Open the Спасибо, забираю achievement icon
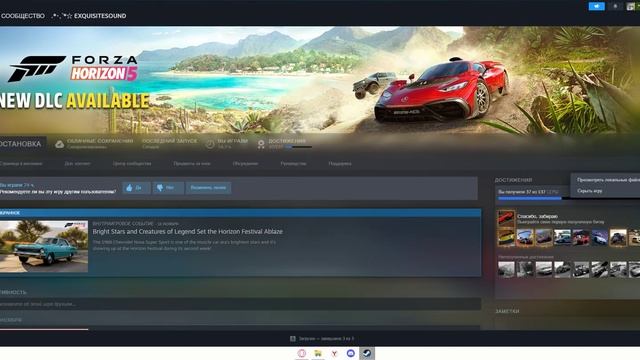 506,219
